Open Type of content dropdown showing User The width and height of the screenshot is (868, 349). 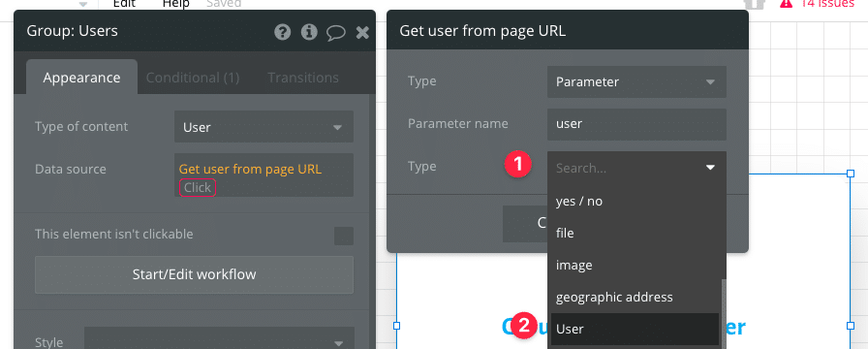click(264, 127)
